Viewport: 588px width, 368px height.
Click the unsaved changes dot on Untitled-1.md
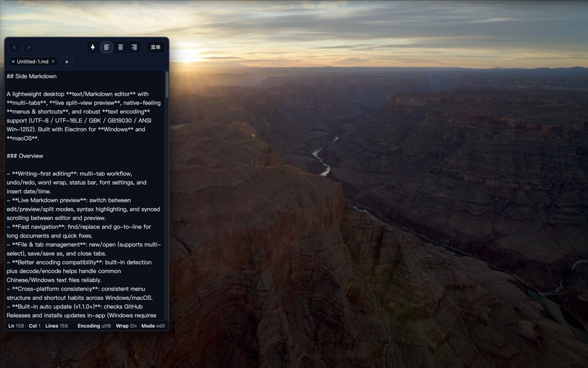click(x=14, y=61)
